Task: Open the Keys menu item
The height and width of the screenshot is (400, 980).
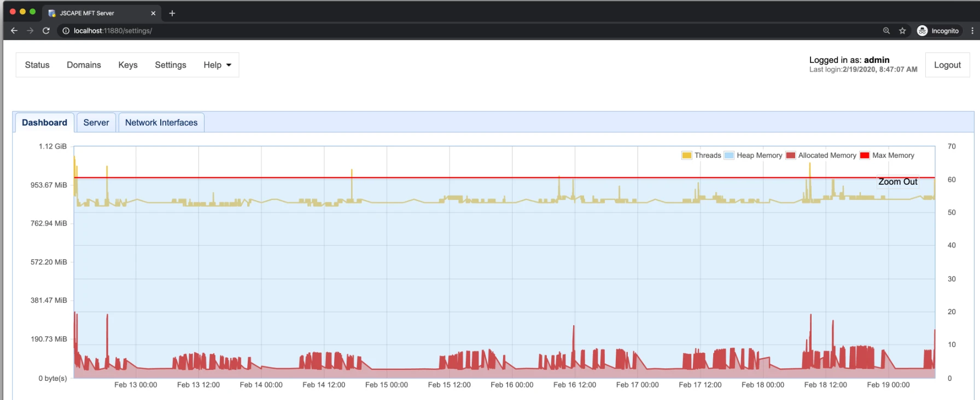Action: coord(128,65)
